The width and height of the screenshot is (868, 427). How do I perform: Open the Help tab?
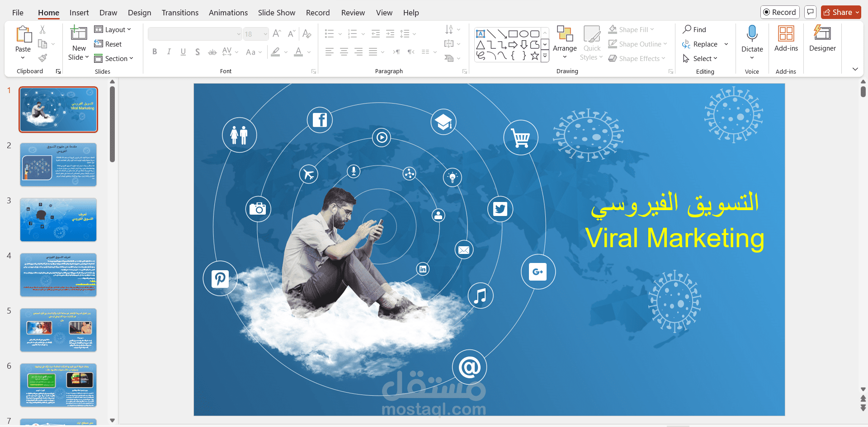coord(411,13)
